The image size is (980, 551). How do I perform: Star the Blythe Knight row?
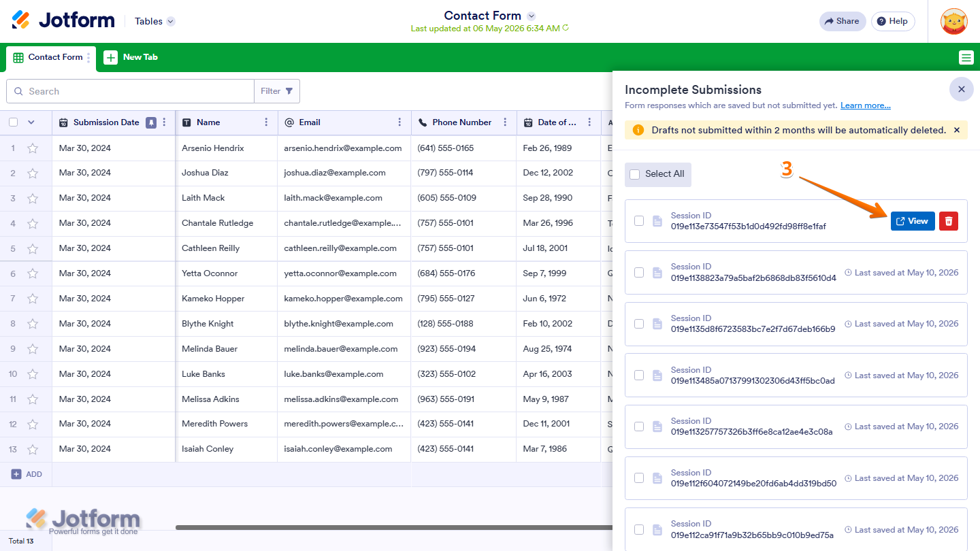(32, 324)
